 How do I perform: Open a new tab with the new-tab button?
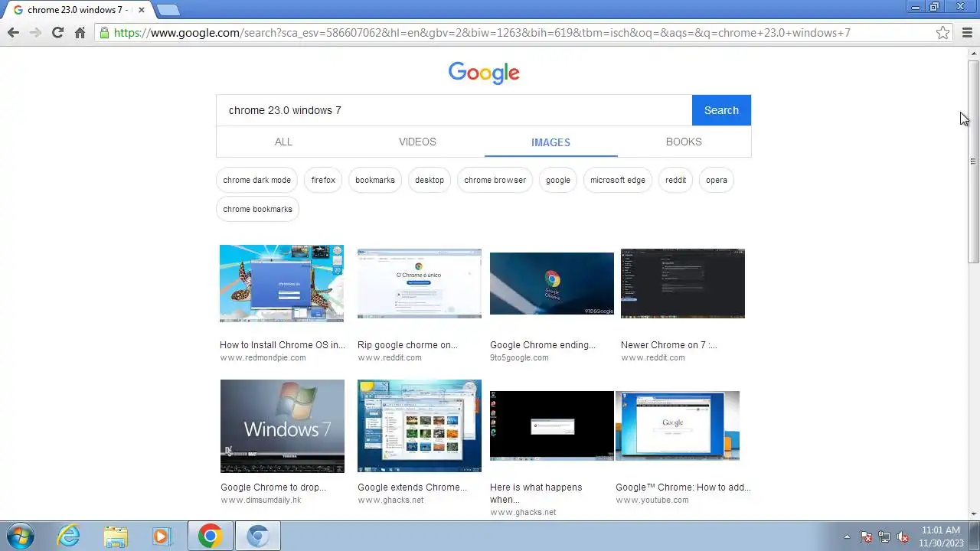pos(168,10)
